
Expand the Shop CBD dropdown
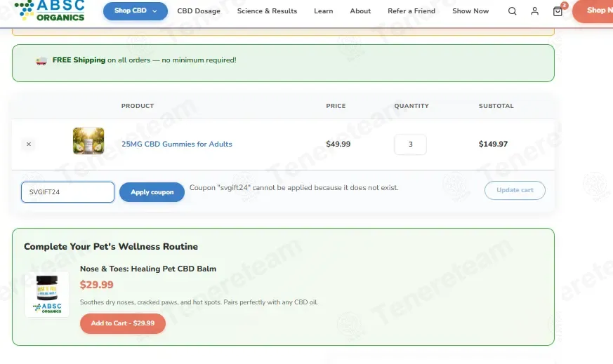click(136, 11)
